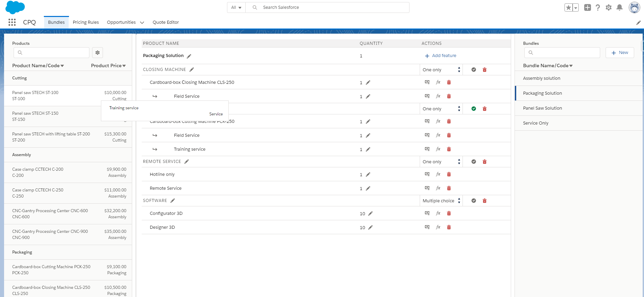Screen dimensions: 644x297
Task: Toggle required check for CLOSING MACHINE
Action: click(474, 70)
